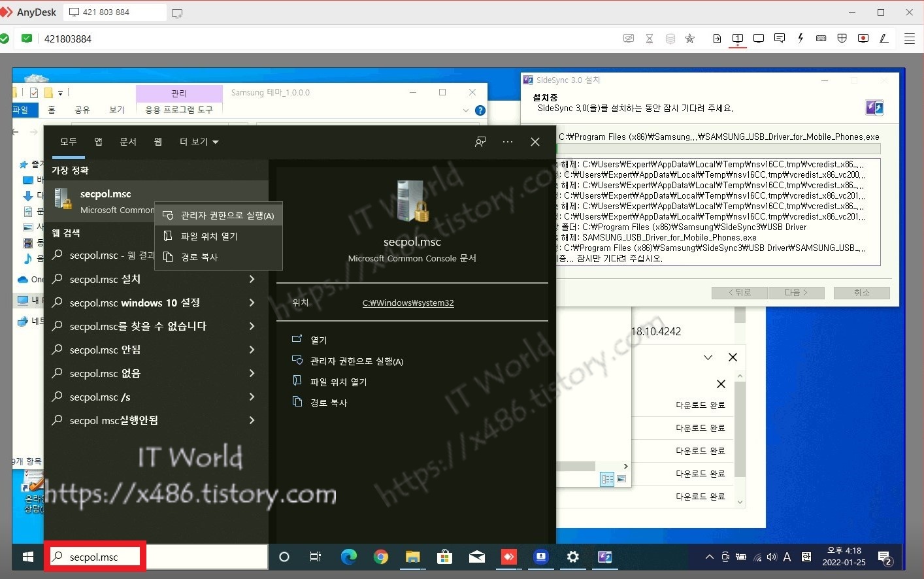This screenshot has height=579, width=924.
Task: Click 열기 in the preview pane
Action: [x=319, y=340]
